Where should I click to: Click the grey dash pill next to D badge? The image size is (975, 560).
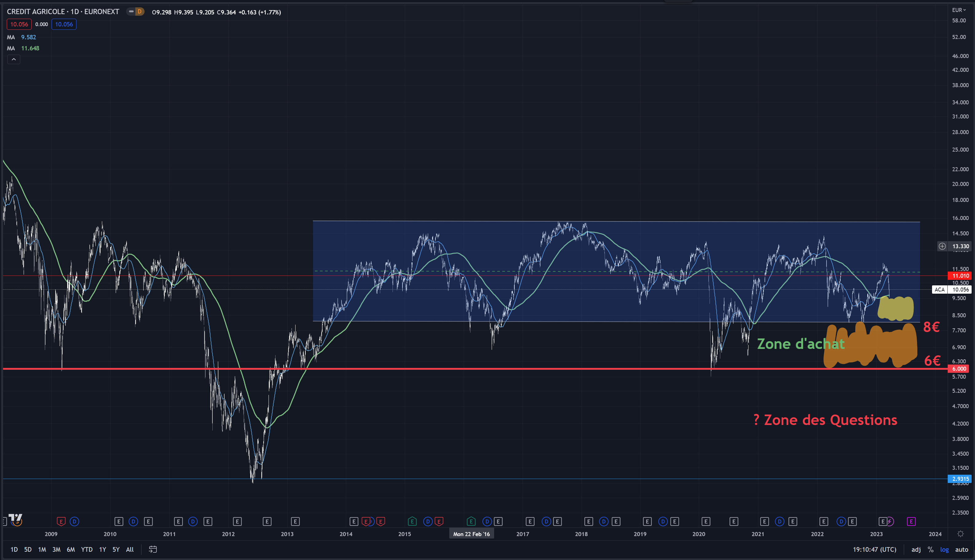[x=131, y=12]
